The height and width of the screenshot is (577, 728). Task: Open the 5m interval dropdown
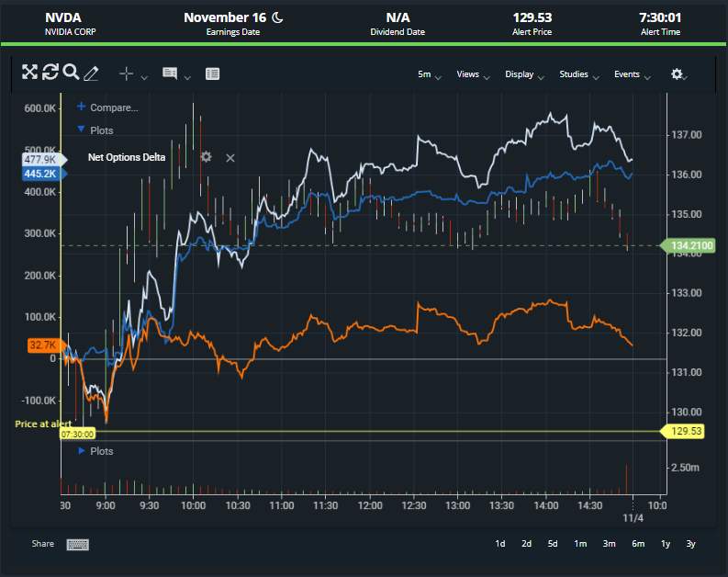429,74
